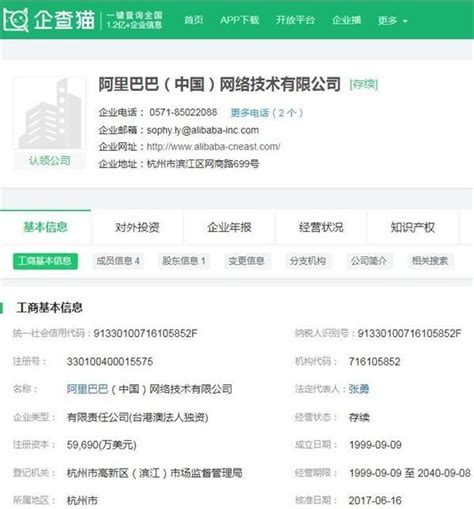Click legal representative 张勇 link
The width and height of the screenshot is (474, 509).
(x=359, y=389)
